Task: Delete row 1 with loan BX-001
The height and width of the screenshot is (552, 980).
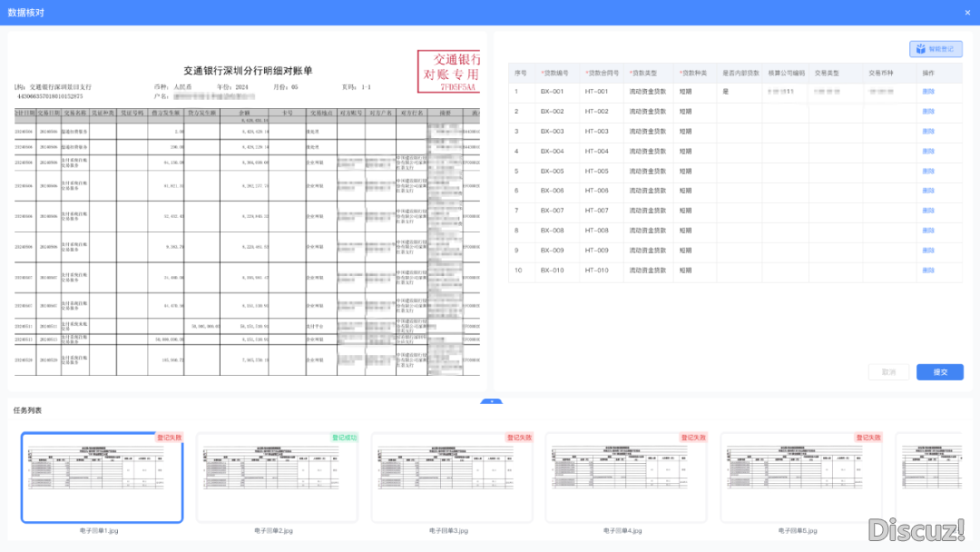Action: (927, 92)
